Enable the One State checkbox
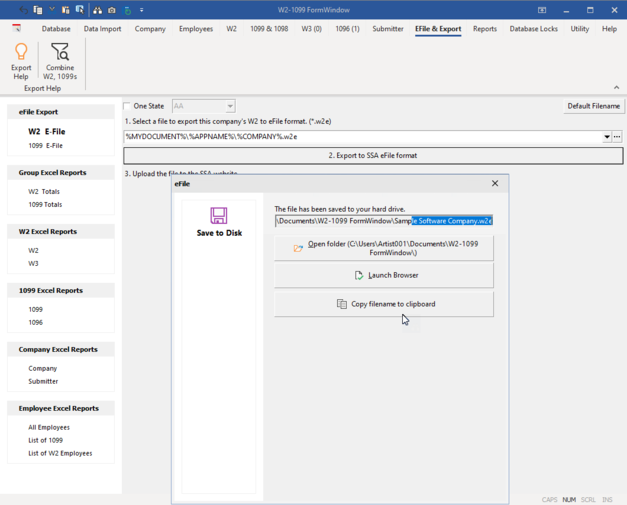The image size is (627, 505). click(x=128, y=106)
